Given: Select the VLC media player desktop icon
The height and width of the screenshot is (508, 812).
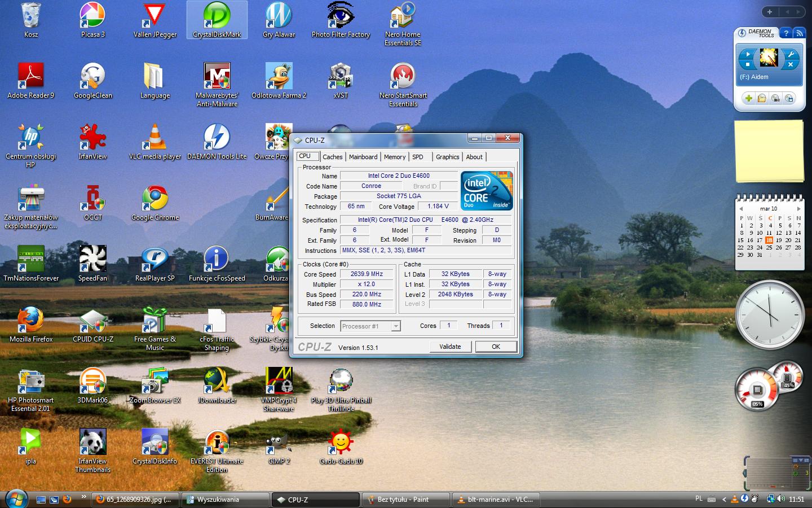Looking at the screenshot, I should pyautogui.click(x=155, y=142).
